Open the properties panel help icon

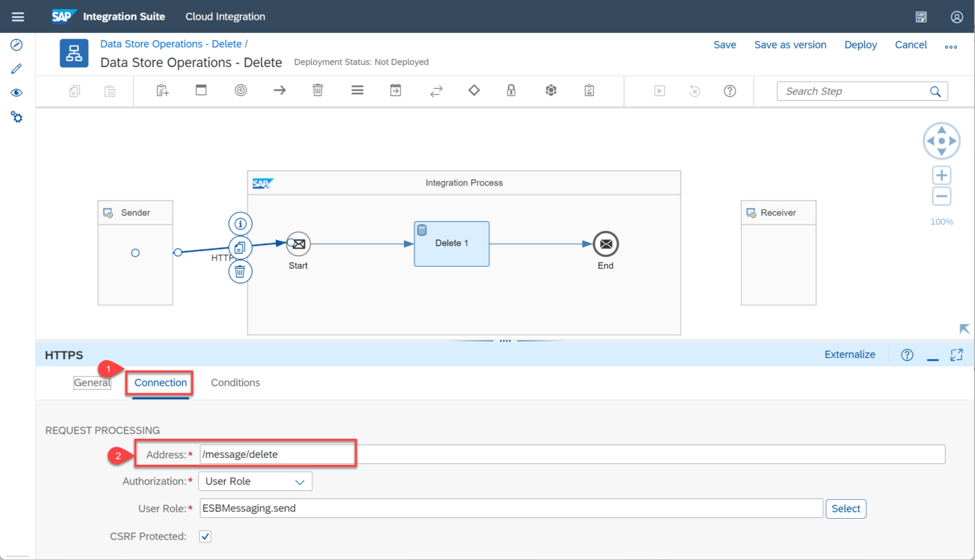tap(907, 355)
